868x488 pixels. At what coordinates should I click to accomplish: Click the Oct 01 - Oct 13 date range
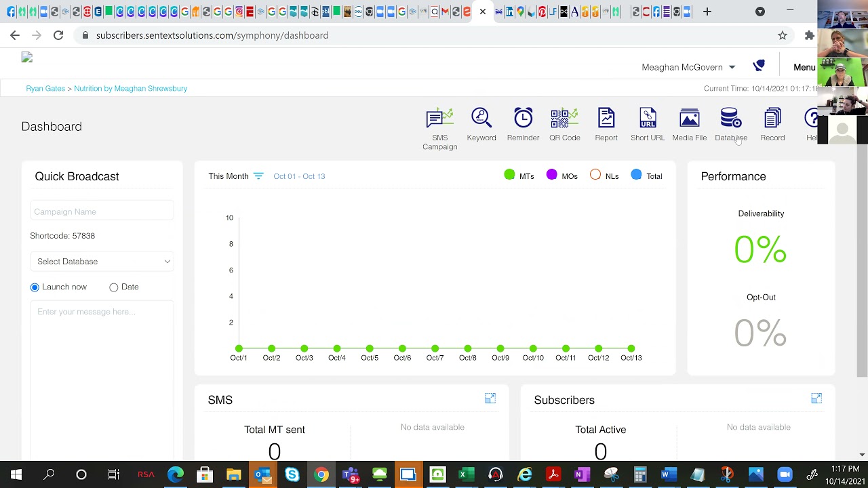(x=299, y=176)
